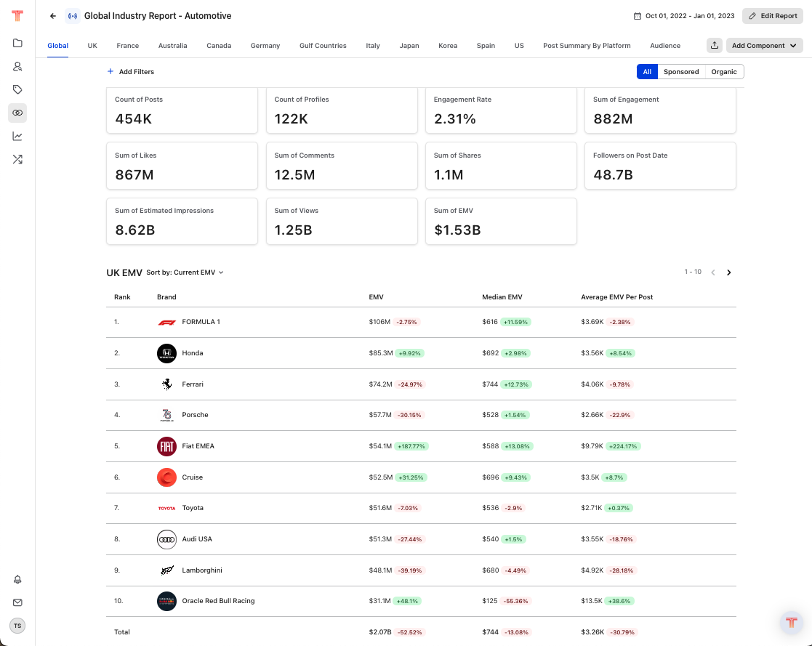The width and height of the screenshot is (812, 646).
Task: Open the folder icon in the sidebar
Action: click(x=17, y=43)
